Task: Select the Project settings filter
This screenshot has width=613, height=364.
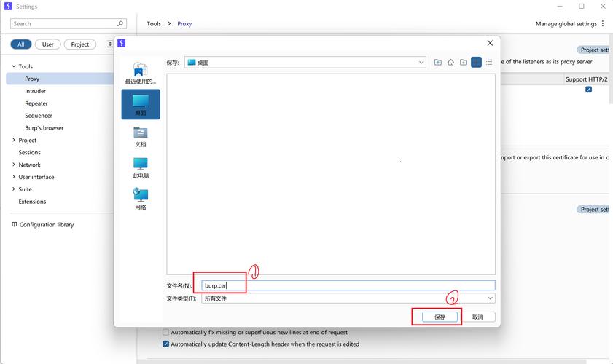Action: tap(79, 44)
